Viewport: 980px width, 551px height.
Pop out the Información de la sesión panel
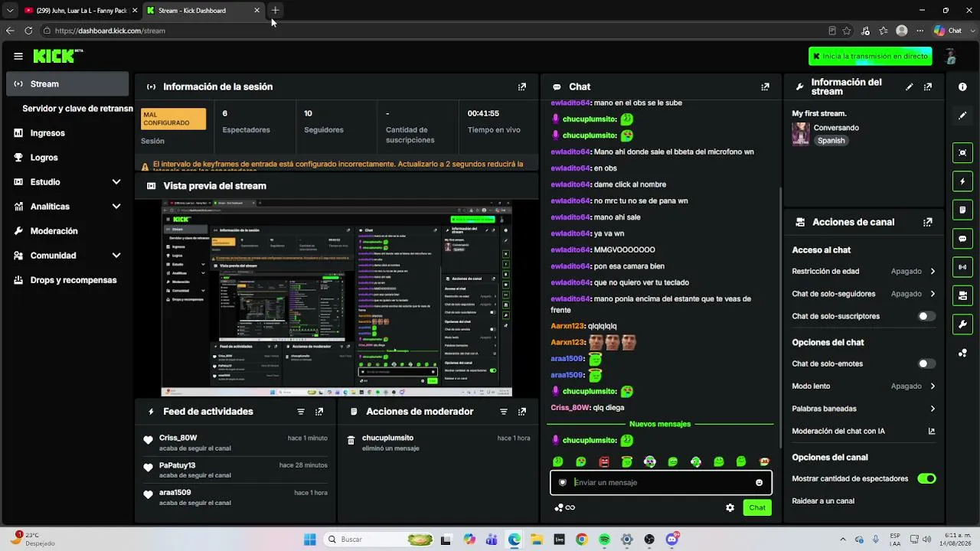pos(522,87)
